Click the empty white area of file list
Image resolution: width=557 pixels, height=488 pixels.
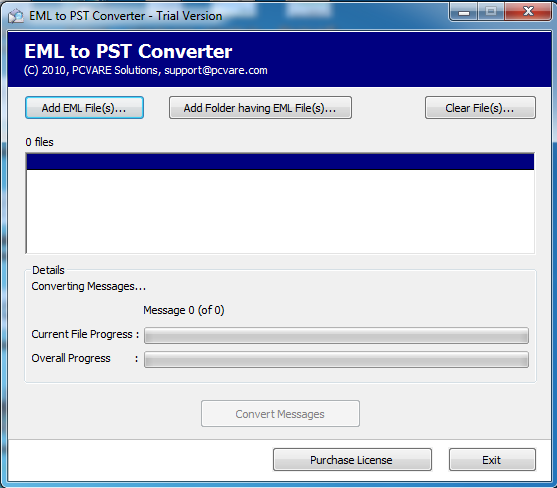pyautogui.click(x=280, y=211)
